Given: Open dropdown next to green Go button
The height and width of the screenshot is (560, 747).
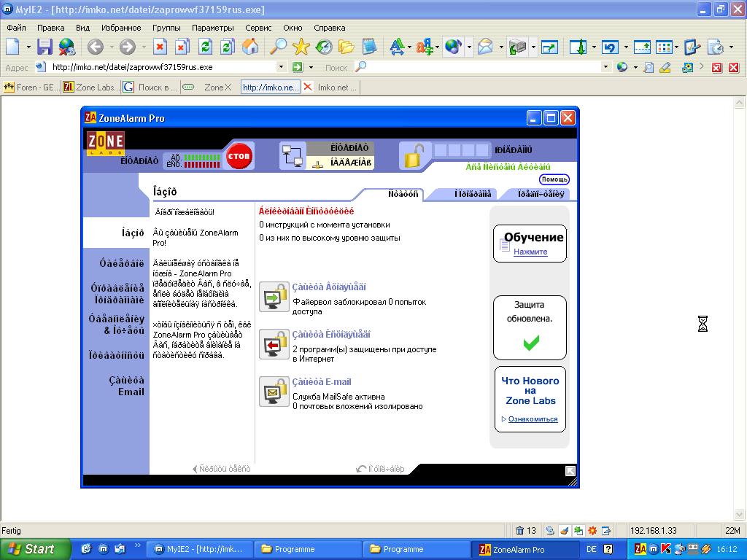Looking at the screenshot, I should coord(311,68).
